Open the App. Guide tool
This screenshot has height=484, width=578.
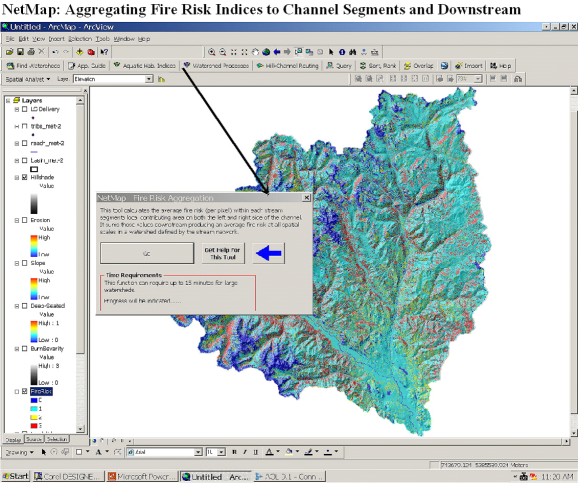(x=87, y=66)
